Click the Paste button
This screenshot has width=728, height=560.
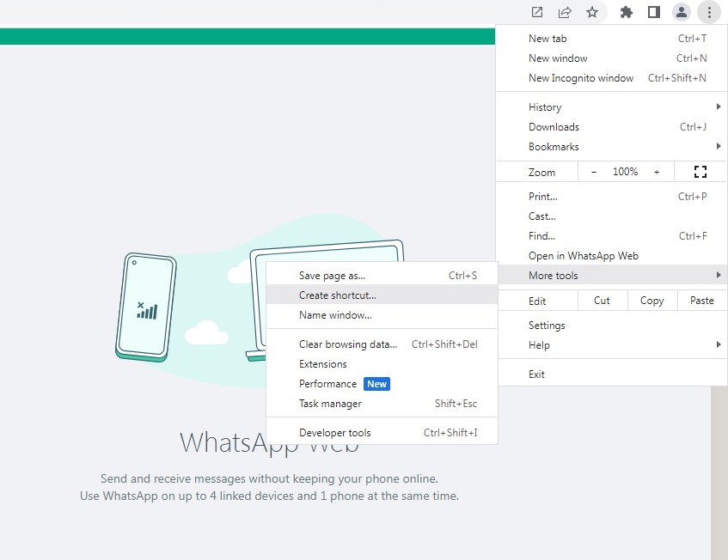pyautogui.click(x=701, y=301)
